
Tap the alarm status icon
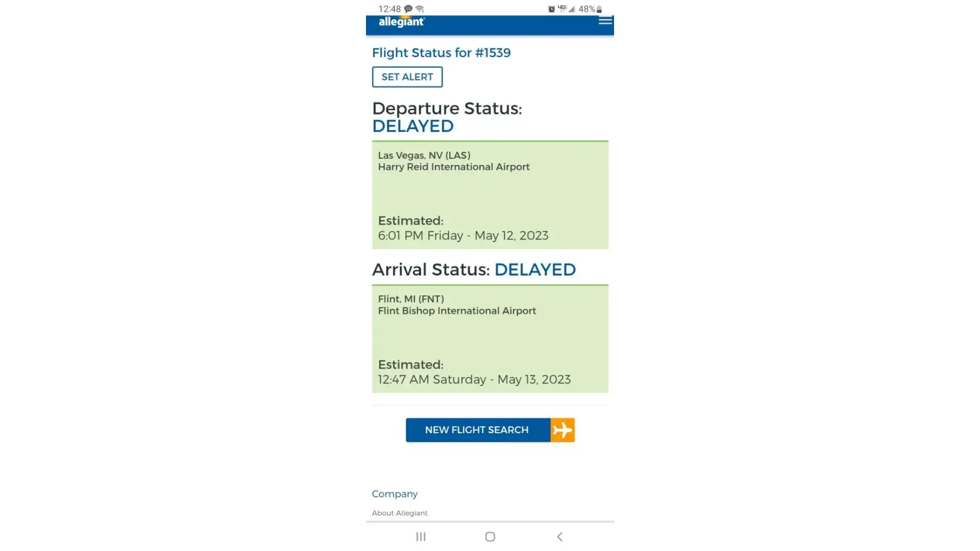point(551,9)
